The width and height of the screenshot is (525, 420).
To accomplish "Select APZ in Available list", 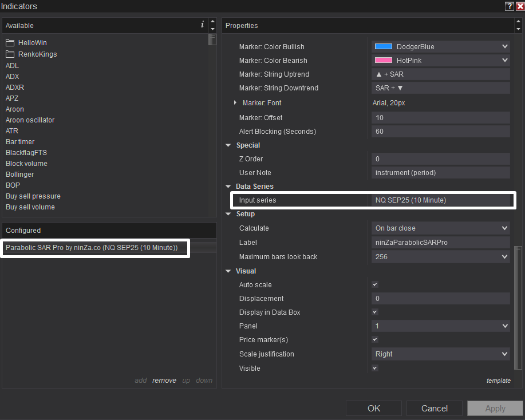I will tap(12, 98).
